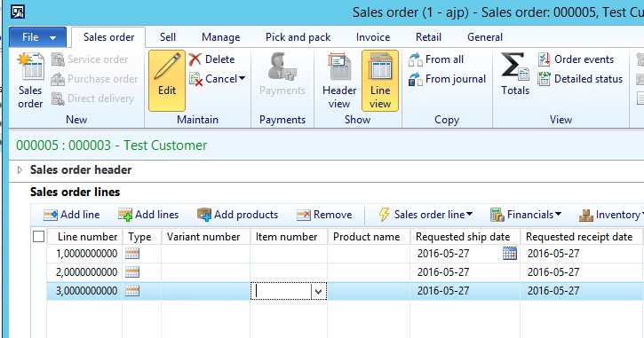Tick the select-all checkbox in grid header
The width and height of the screenshot is (644, 338).
(x=38, y=237)
